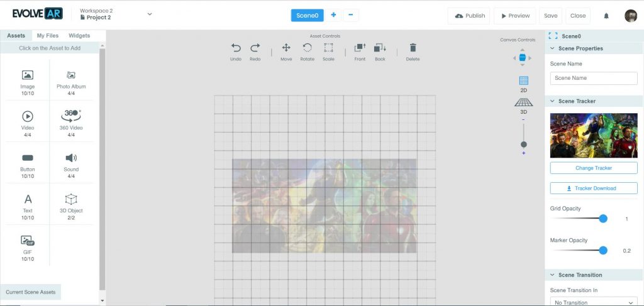This screenshot has width=644, height=306.
Task: Zoom out canvas with minus sign
Action: 523,120
